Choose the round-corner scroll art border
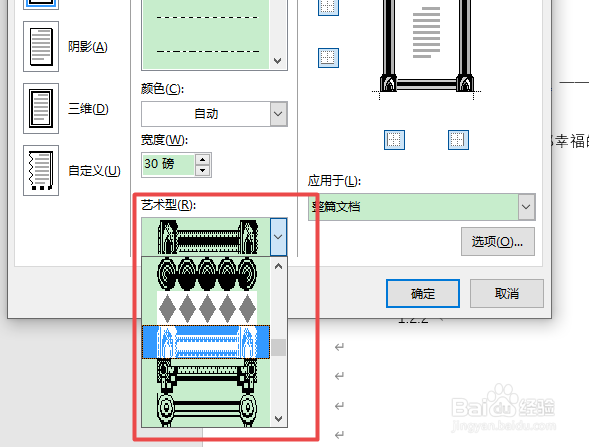Viewport: 589px width, 447px height. (206, 409)
